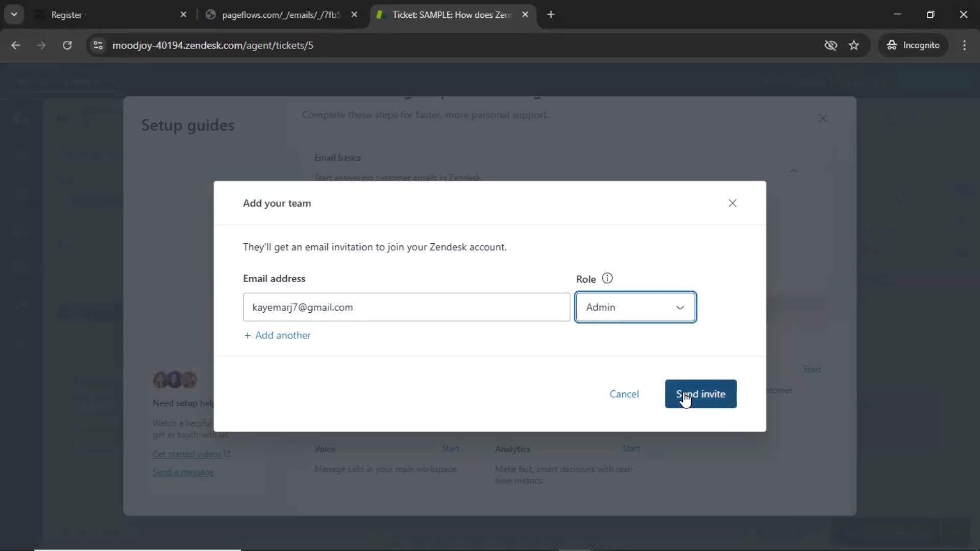Viewport: 980px width, 551px height.
Task: Click the Incognito indicator button
Action: [913, 45]
